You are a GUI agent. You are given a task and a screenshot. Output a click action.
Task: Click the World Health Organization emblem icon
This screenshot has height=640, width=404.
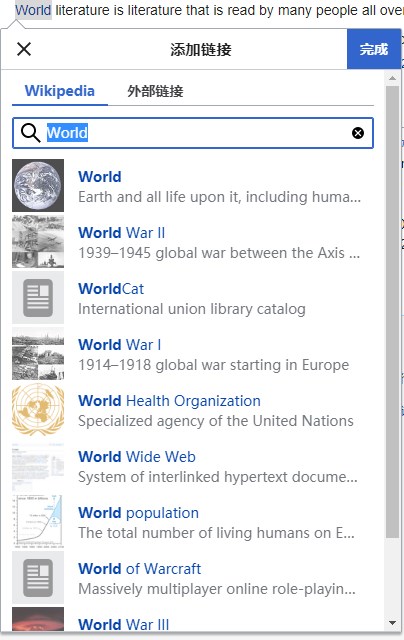[38, 409]
